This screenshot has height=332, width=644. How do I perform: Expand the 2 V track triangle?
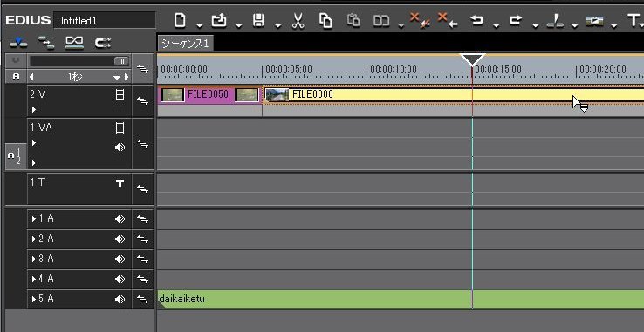click(x=34, y=110)
